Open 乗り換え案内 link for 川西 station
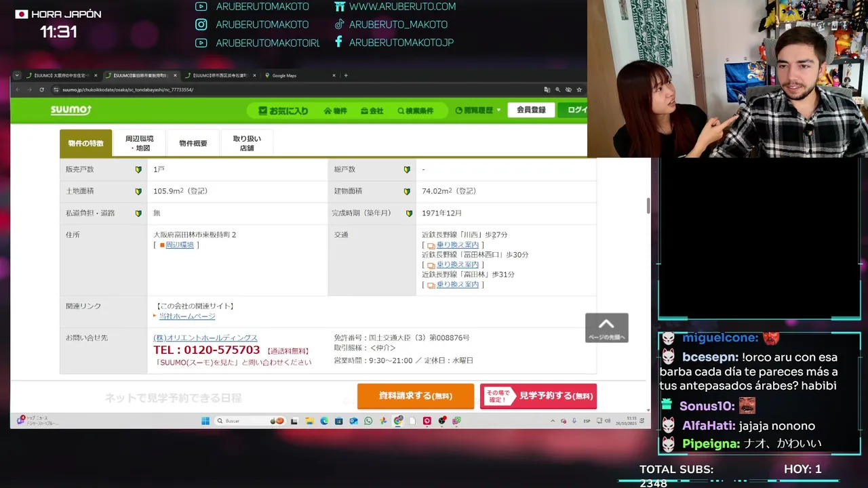This screenshot has width=868, height=488. tap(458, 245)
